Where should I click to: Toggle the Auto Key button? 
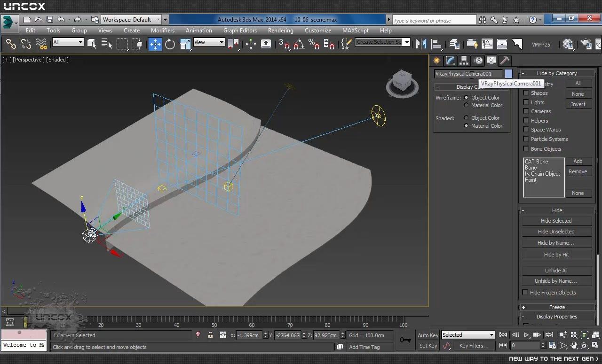[428, 335]
